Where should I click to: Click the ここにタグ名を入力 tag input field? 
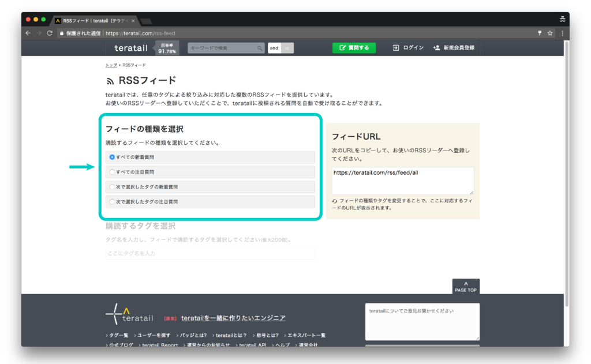[x=210, y=254]
